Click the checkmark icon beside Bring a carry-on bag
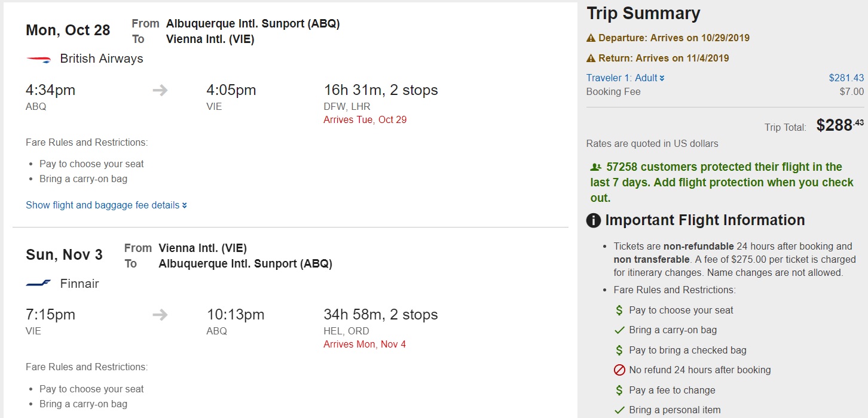 coord(619,330)
